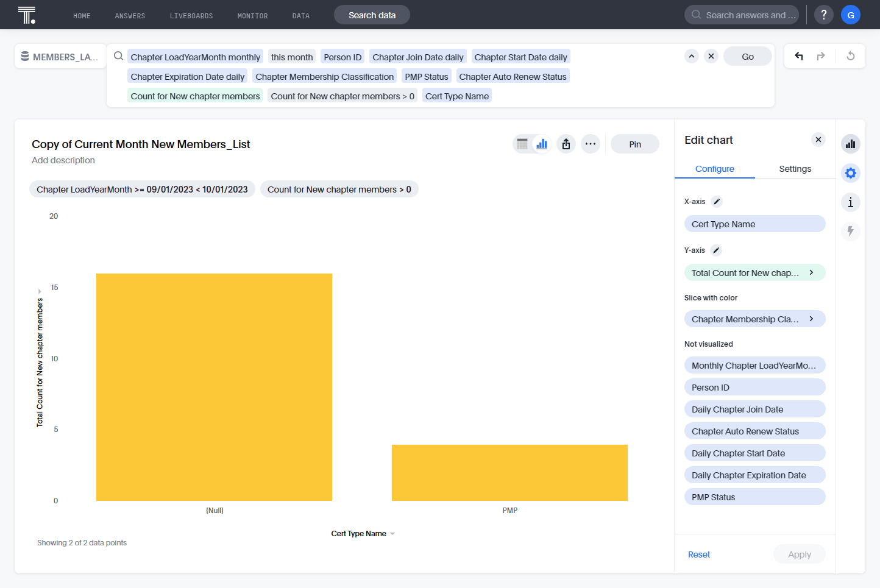This screenshot has height=588, width=880.
Task: Clear the search query with X icon
Action: [x=711, y=56]
